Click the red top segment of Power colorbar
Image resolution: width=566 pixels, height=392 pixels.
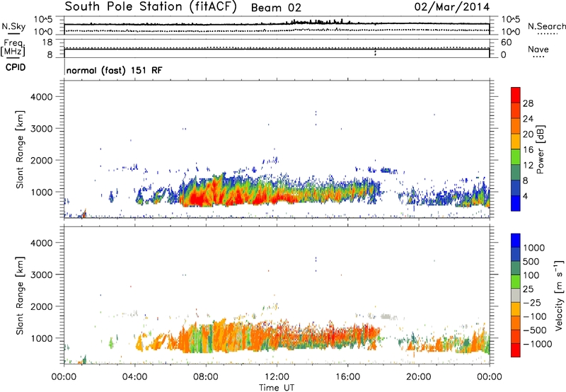click(x=516, y=95)
